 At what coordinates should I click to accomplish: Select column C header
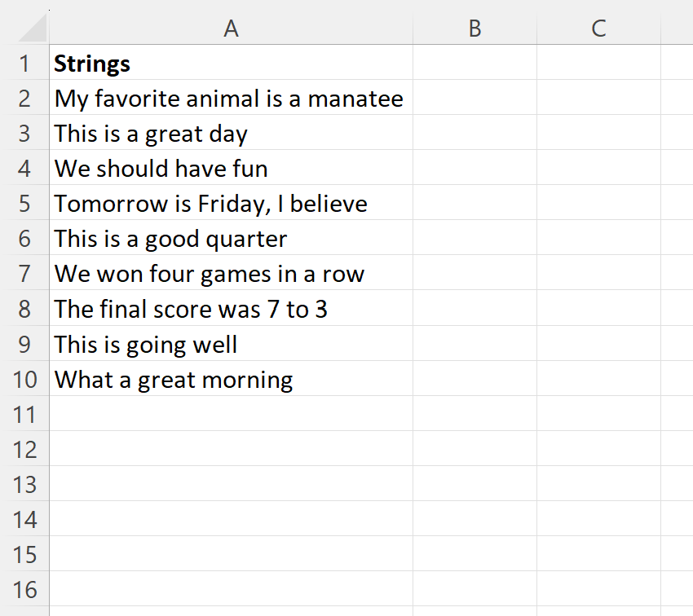598,29
